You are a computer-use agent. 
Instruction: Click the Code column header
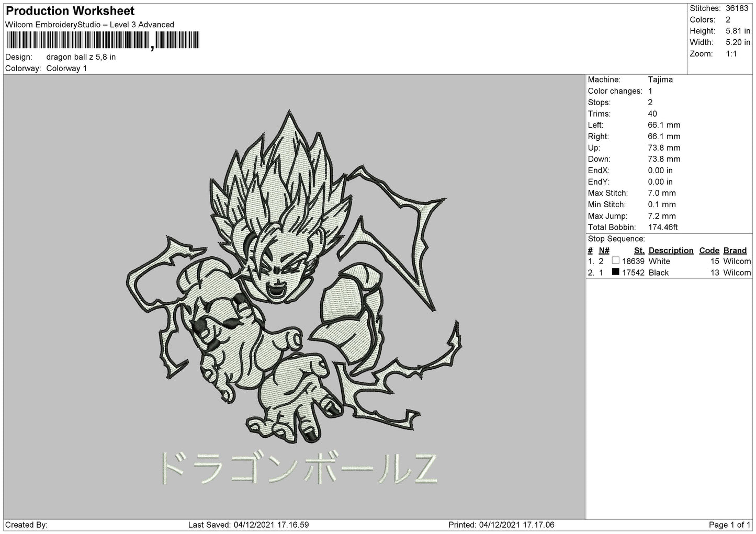(x=709, y=251)
